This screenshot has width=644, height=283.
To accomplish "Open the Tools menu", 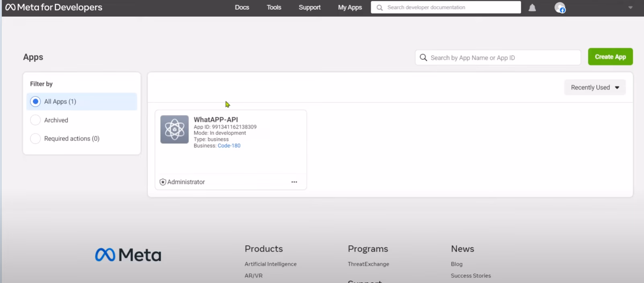I will 274,7.
